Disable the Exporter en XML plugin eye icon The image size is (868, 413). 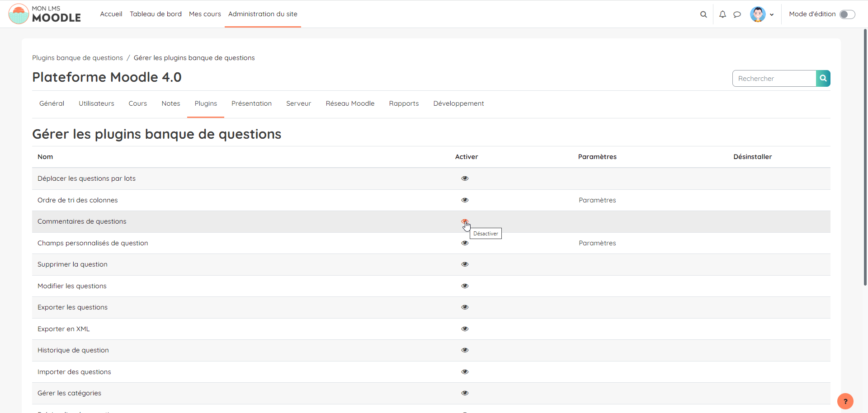coord(465,329)
